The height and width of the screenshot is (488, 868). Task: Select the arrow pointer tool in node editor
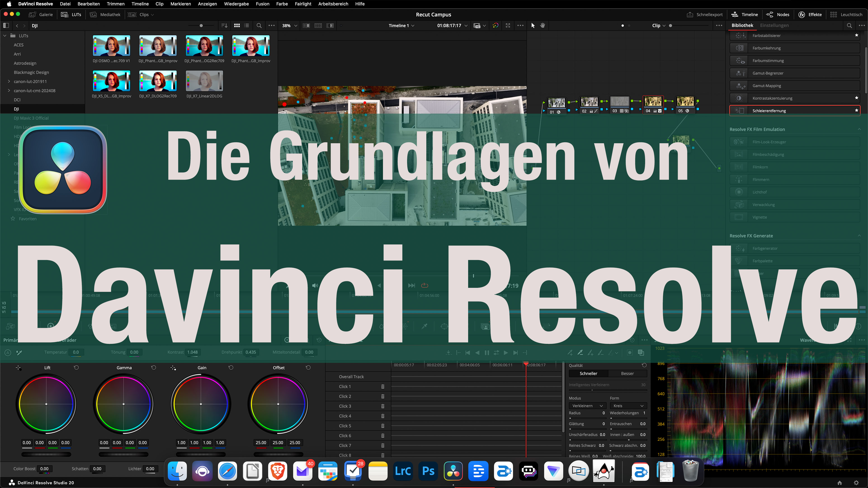click(x=533, y=26)
